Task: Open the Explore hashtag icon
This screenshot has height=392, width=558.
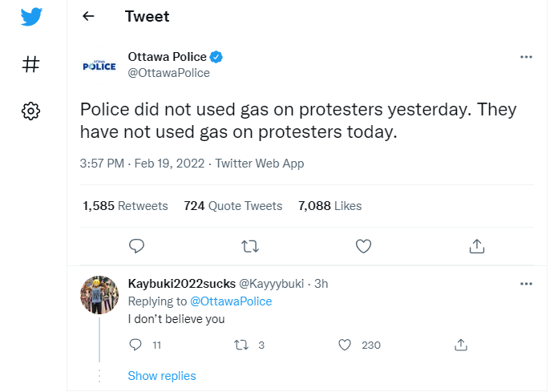Action: click(31, 64)
